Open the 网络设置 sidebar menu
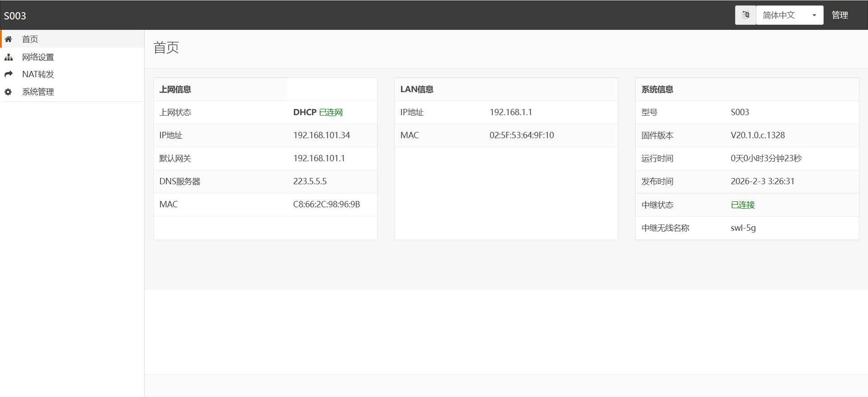Screen dimensions: 868x397 [38, 57]
